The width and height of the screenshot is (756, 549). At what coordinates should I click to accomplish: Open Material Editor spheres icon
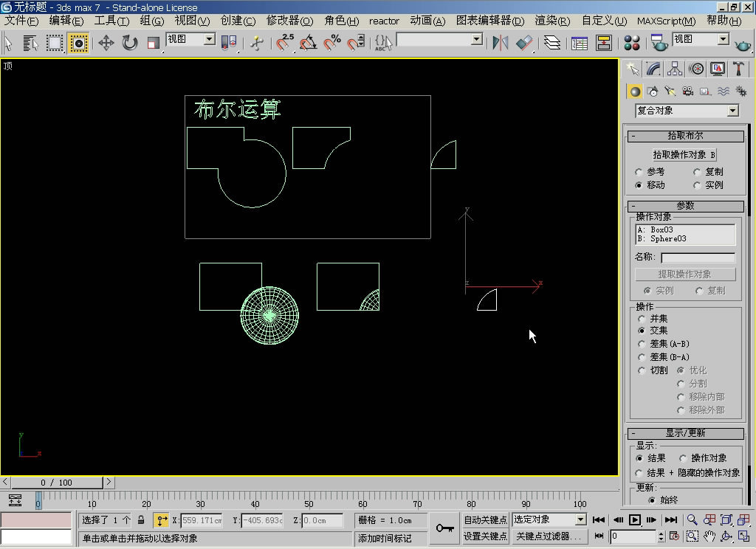pos(632,43)
